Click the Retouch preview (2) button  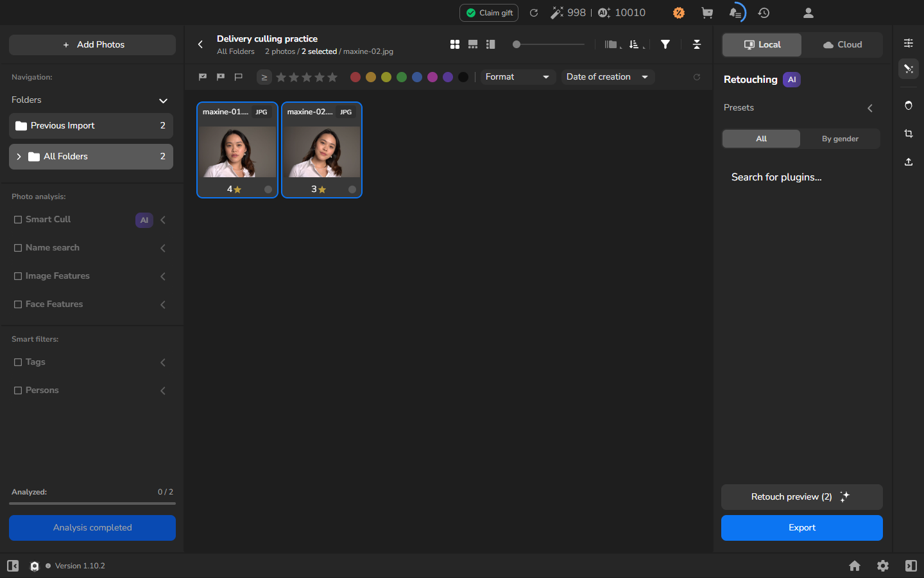pos(802,497)
